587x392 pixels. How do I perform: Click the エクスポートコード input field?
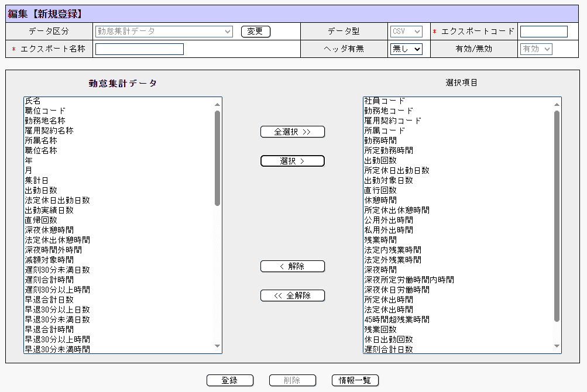pos(544,32)
